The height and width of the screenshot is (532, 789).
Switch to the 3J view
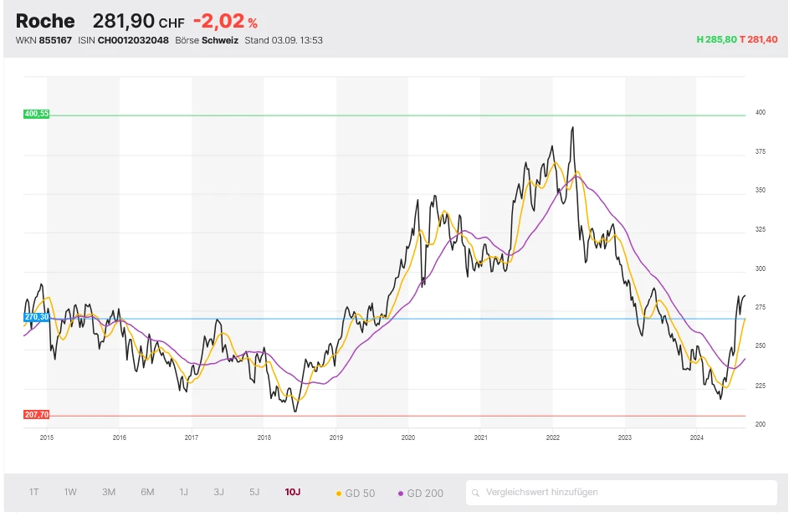(218, 492)
